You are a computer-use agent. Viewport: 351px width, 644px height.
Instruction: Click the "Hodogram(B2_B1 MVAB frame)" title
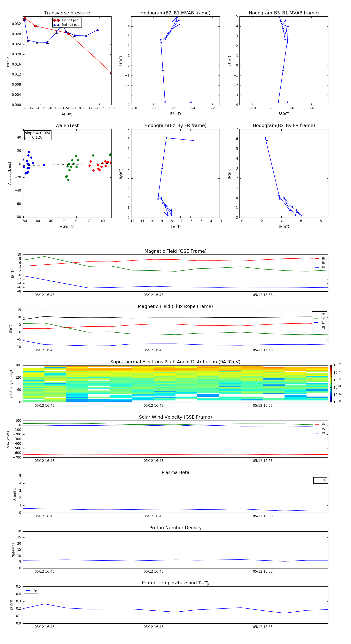point(175,13)
